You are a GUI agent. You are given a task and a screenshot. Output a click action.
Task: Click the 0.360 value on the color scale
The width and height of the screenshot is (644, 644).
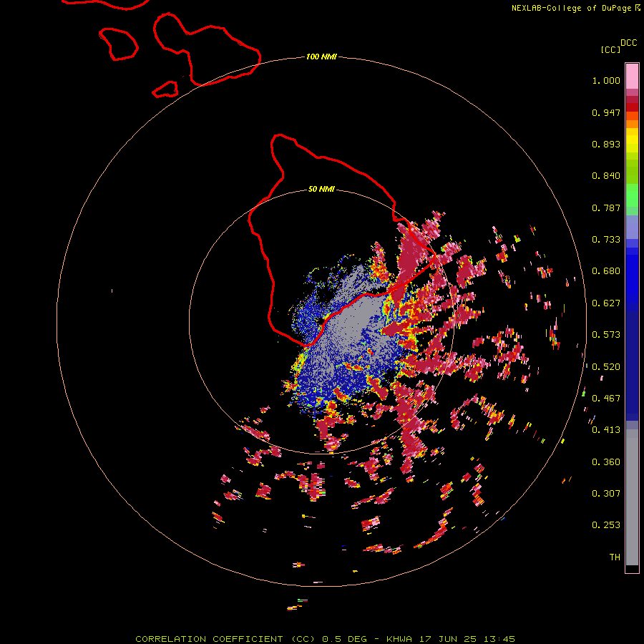pos(606,462)
